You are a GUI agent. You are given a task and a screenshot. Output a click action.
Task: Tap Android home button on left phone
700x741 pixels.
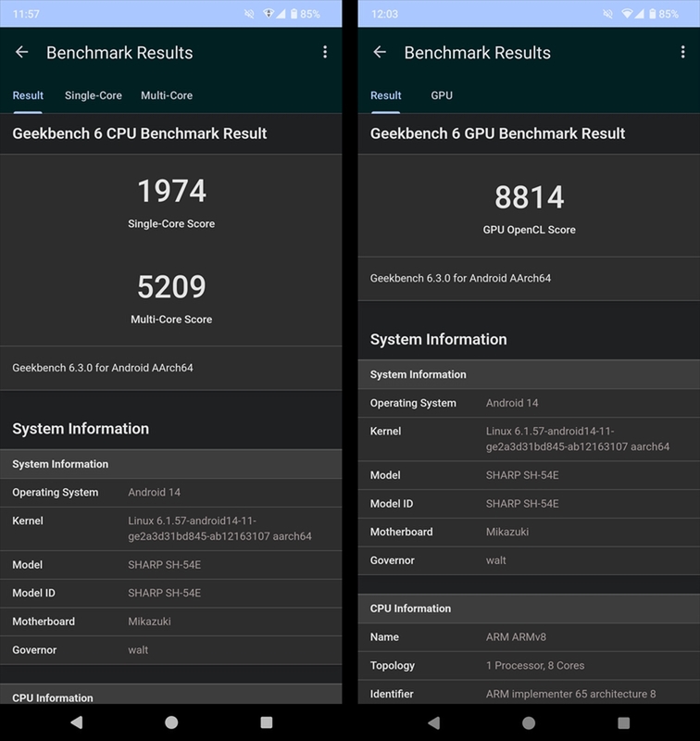click(171, 722)
